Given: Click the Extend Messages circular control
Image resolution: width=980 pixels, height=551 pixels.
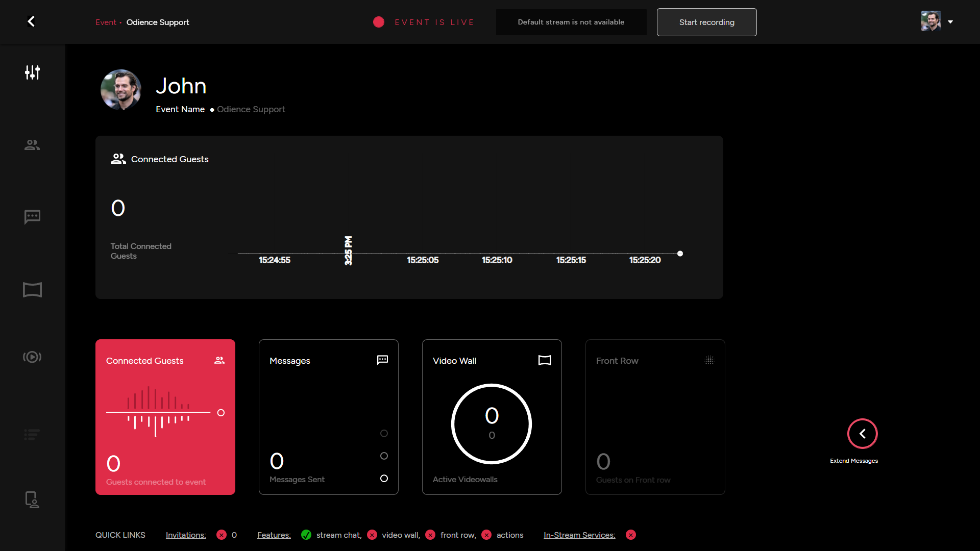Looking at the screenshot, I should point(862,434).
